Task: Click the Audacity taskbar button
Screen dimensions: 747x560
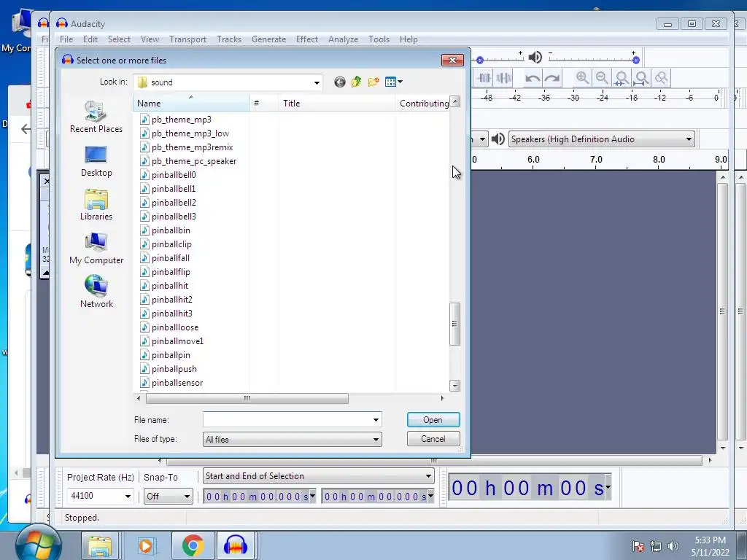Action: (x=236, y=545)
